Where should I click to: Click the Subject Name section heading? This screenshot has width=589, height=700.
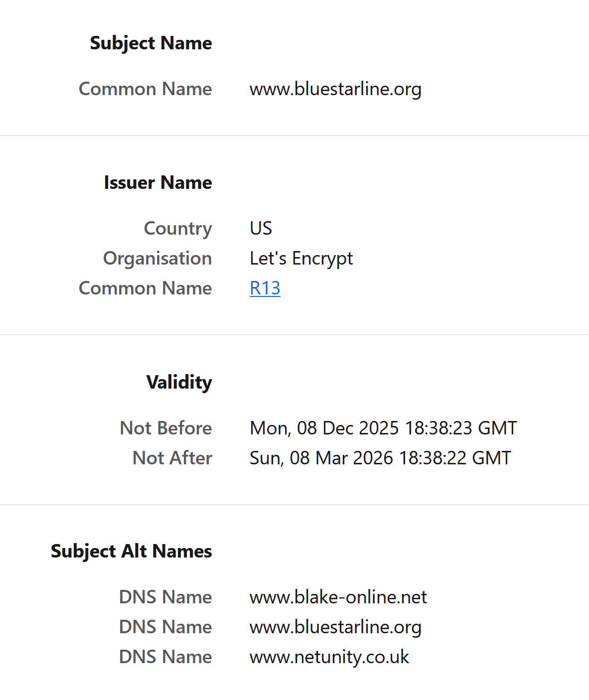tap(150, 43)
